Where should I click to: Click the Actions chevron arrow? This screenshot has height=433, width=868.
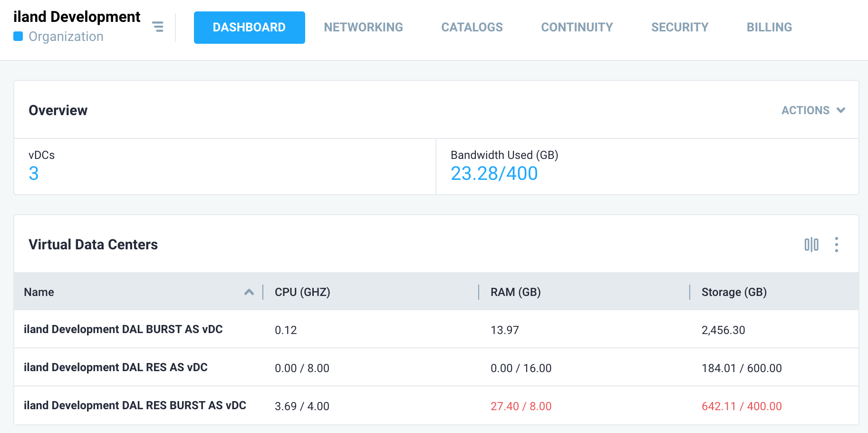tap(841, 110)
